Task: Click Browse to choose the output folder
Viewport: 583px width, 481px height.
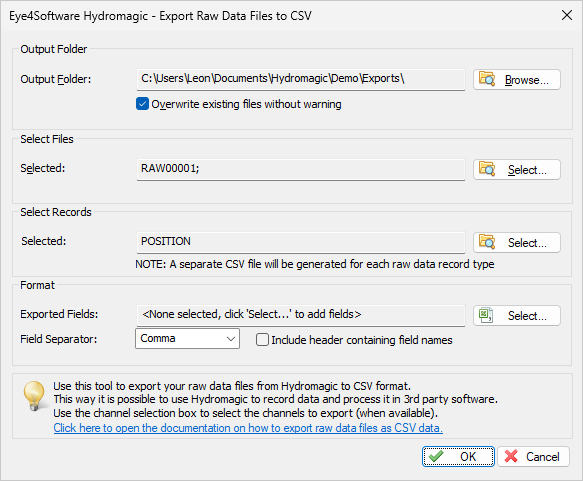Action: [517, 80]
